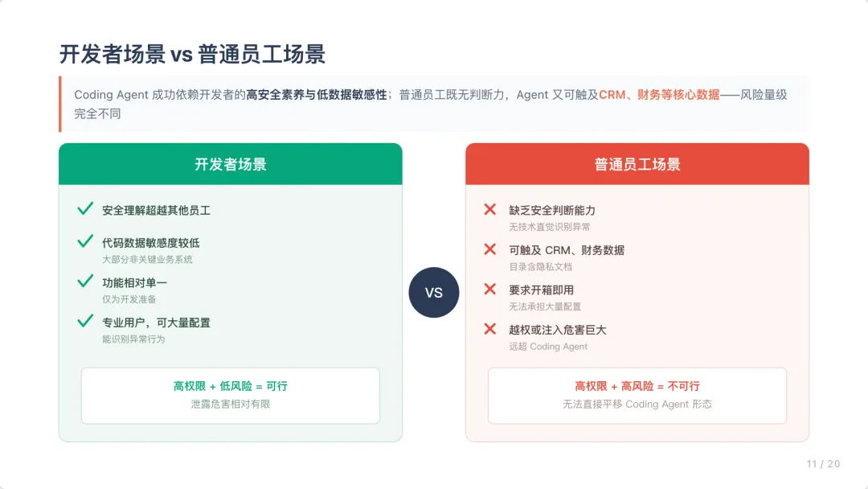Select the subtext 无法直接平移 Coding Agent 形态
The height and width of the screenshot is (489, 868).
[637, 405]
